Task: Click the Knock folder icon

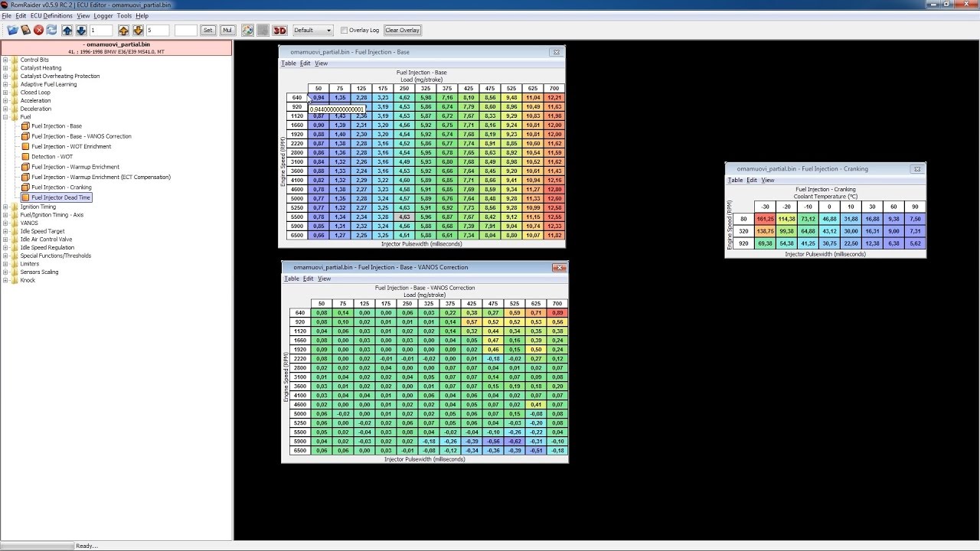Action: (14, 280)
